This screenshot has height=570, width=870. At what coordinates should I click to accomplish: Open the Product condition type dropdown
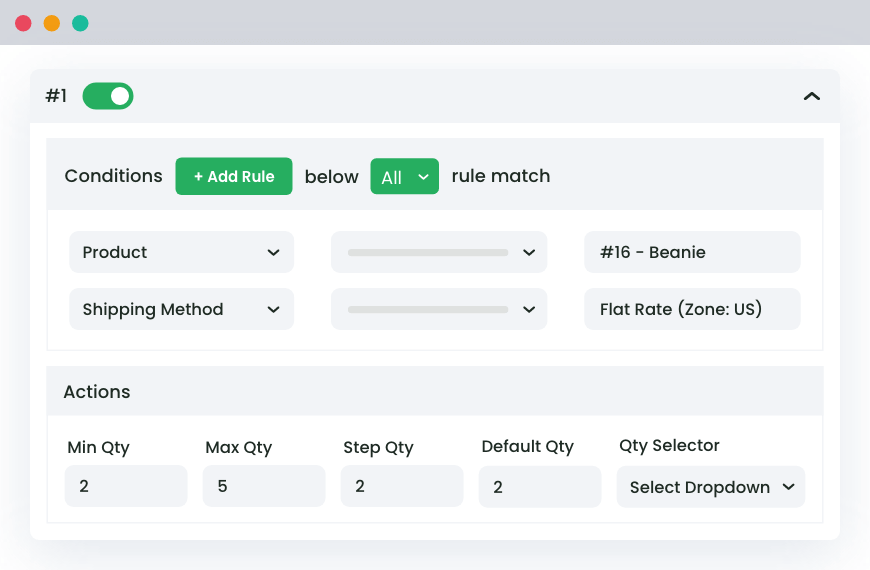click(x=181, y=252)
